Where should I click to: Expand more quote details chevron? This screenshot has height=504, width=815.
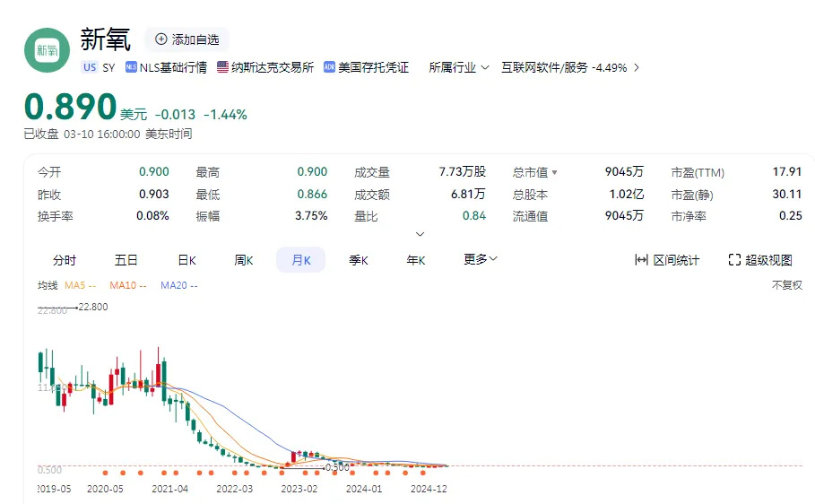click(x=420, y=234)
